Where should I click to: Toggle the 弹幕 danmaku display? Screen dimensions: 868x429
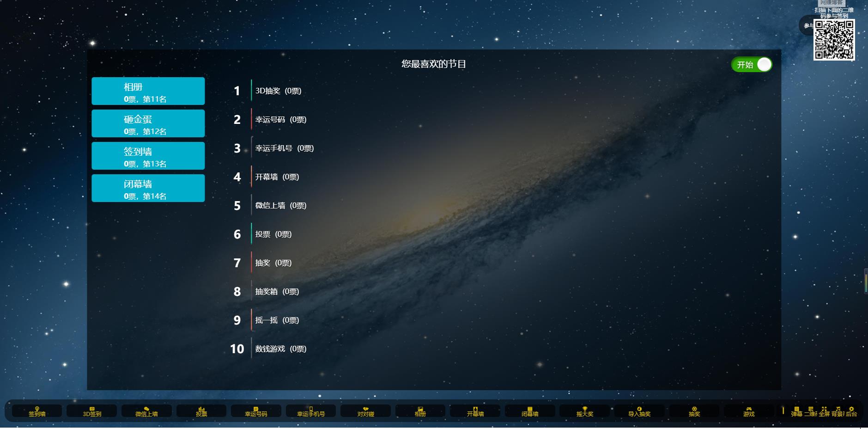pos(797,411)
